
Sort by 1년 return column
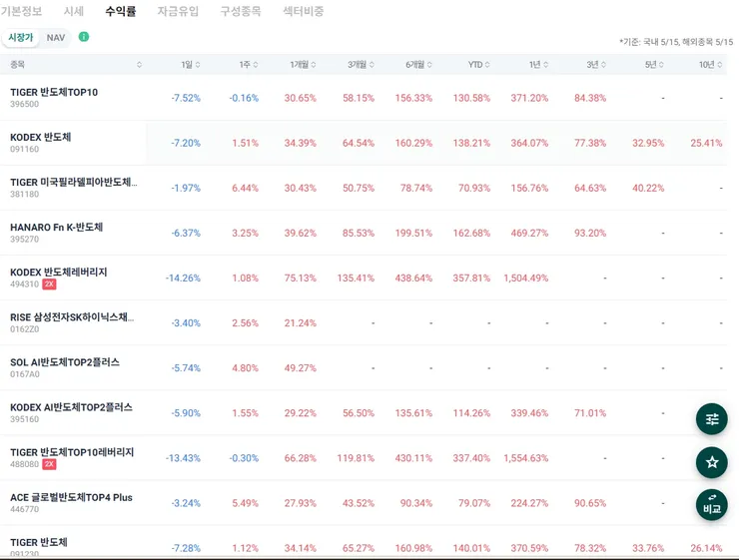538,65
